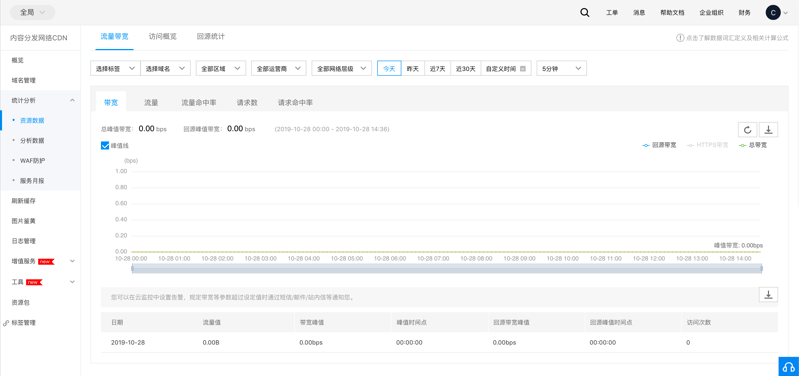Expand the 工具 sidebar section
The image size is (800, 376).
point(40,282)
